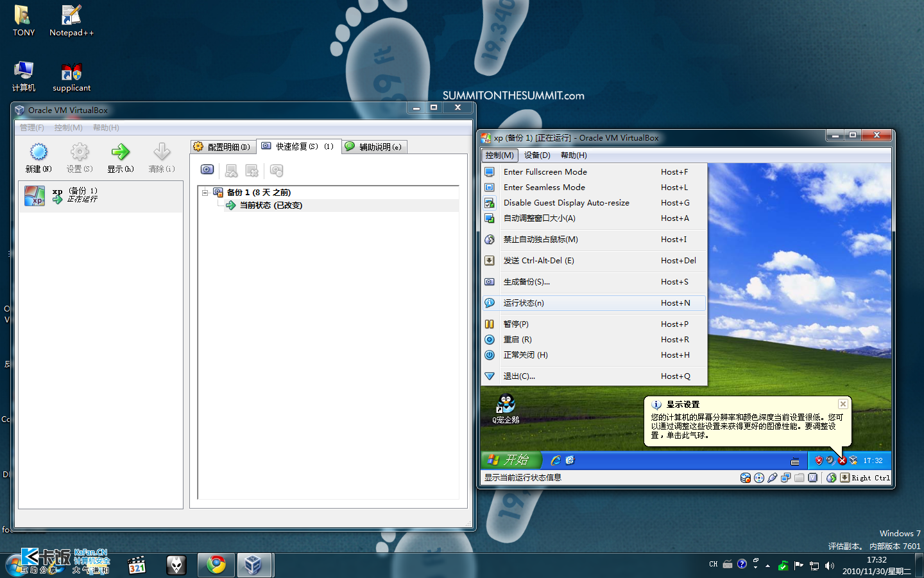The width and height of the screenshot is (924, 578).
Task: Click the take snapshot camera icon
Action: [x=207, y=170]
